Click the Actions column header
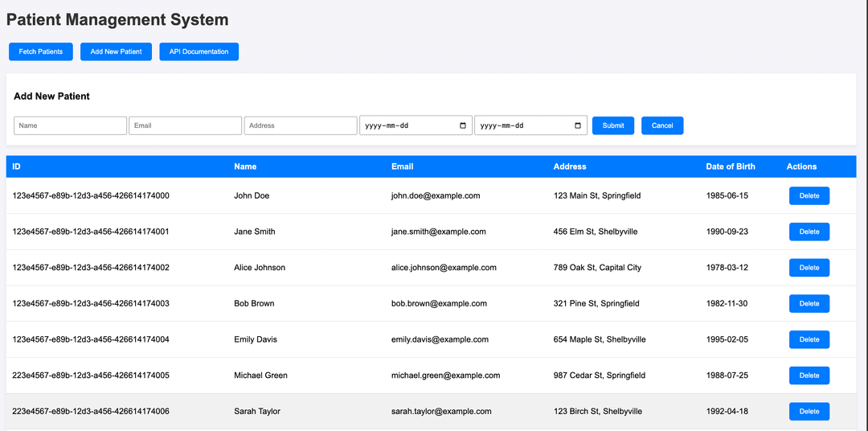 (x=801, y=166)
